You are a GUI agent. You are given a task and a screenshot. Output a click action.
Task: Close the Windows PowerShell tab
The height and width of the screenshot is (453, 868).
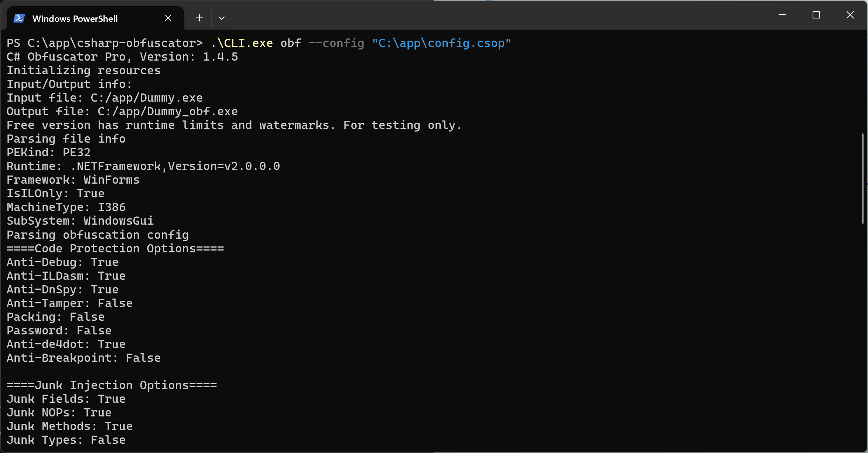click(x=168, y=17)
